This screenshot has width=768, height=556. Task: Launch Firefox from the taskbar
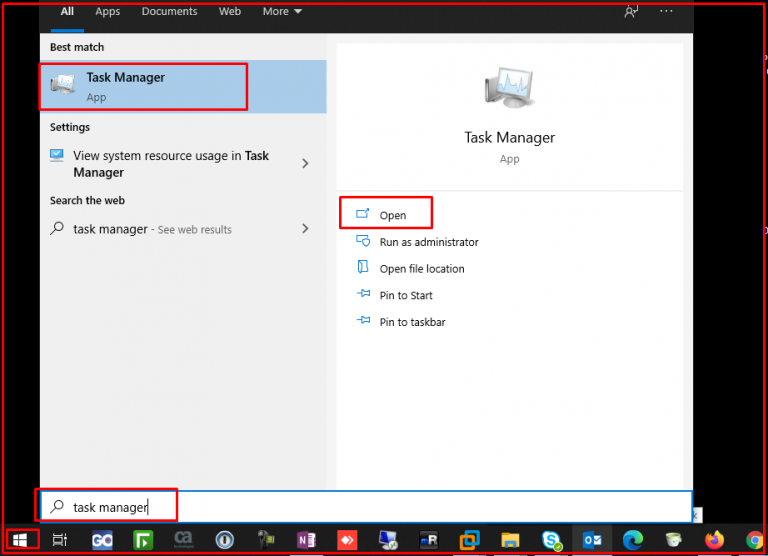coord(715,540)
